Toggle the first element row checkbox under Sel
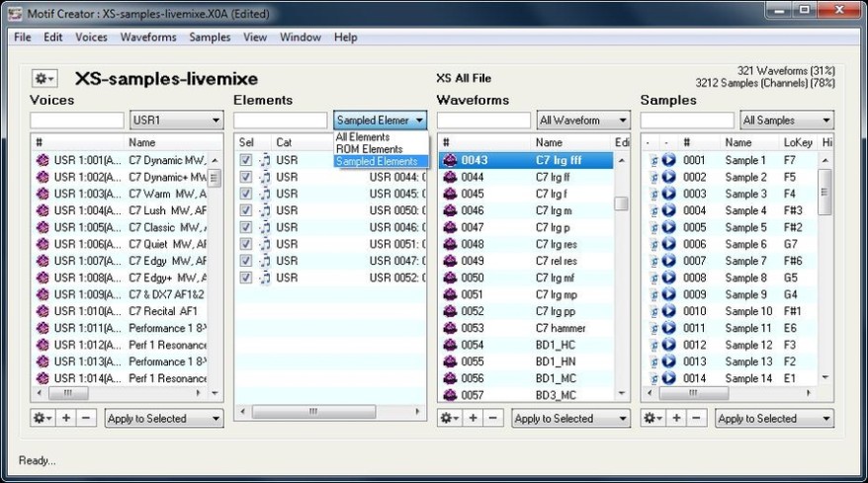 point(246,160)
